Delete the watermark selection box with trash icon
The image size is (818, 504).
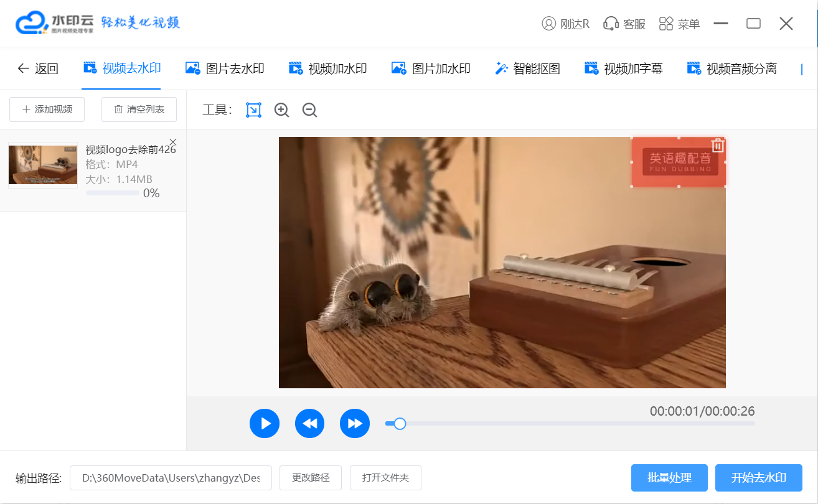718,146
